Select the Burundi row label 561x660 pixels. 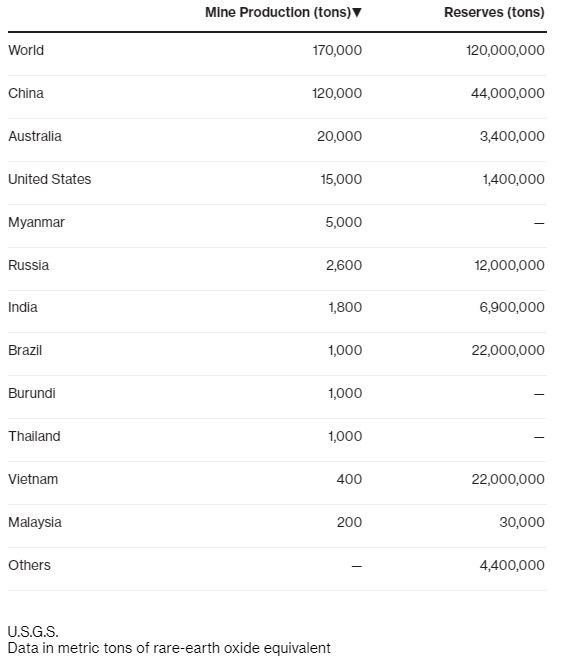point(32,393)
